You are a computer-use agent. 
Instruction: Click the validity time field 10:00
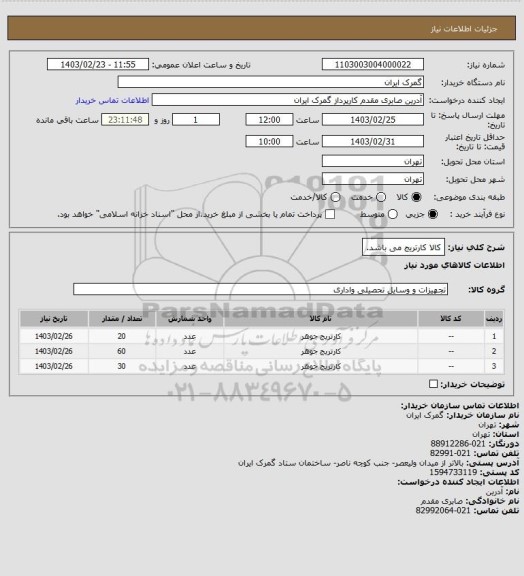269,141
